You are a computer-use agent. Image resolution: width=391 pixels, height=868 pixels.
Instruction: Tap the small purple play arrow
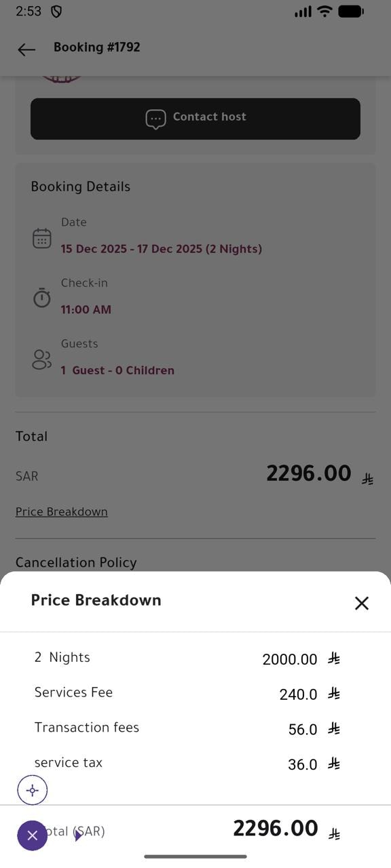tap(79, 835)
